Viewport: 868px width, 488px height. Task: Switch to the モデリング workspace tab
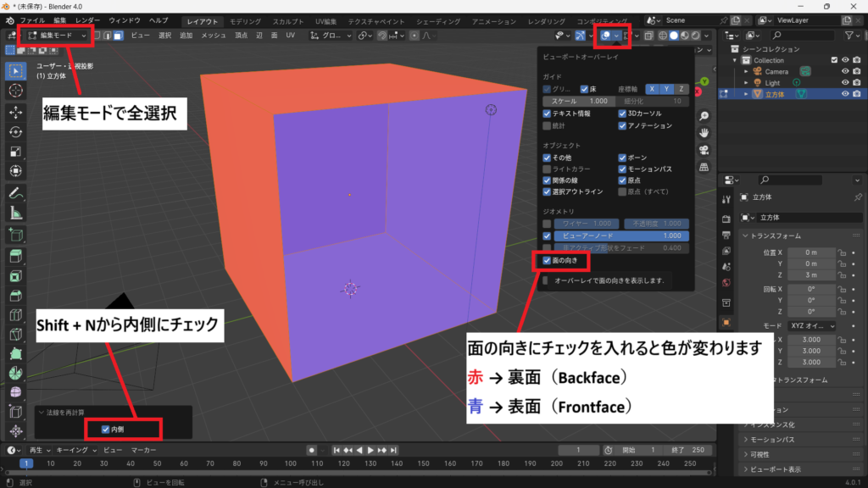point(245,19)
